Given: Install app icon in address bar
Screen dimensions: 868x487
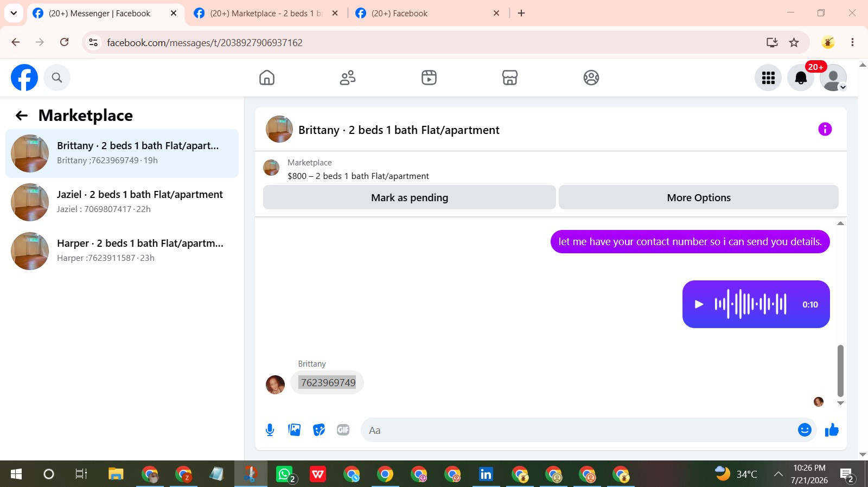Looking at the screenshot, I should click(772, 42).
